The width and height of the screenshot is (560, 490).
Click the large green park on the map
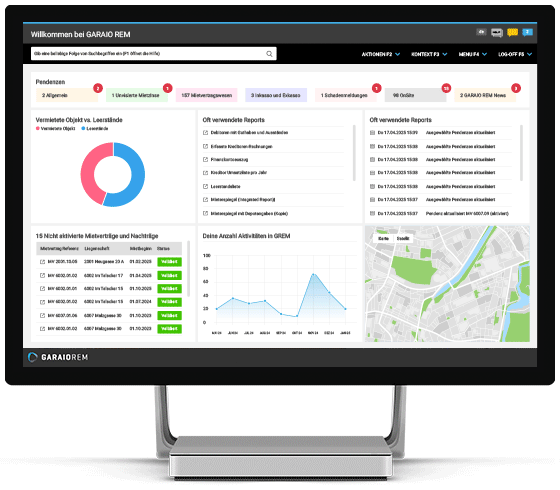tap(414, 270)
